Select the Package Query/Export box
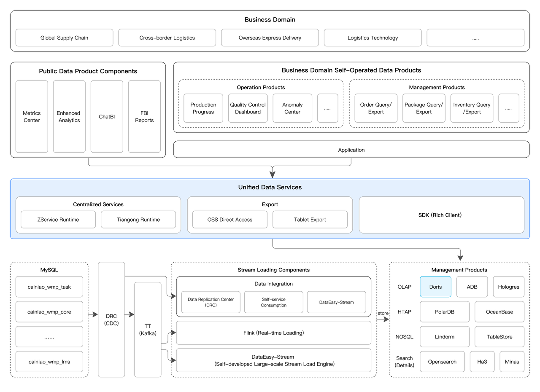The image size is (540, 392). click(424, 108)
